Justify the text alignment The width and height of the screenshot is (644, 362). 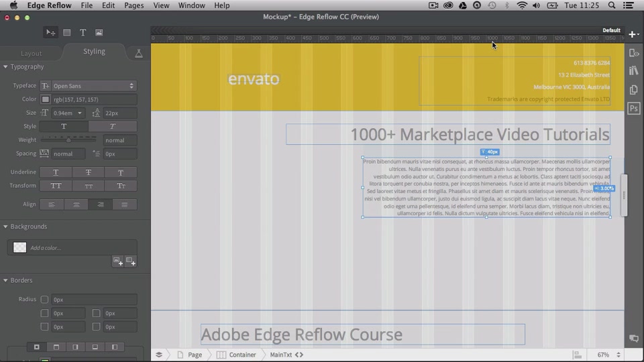[x=125, y=204]
